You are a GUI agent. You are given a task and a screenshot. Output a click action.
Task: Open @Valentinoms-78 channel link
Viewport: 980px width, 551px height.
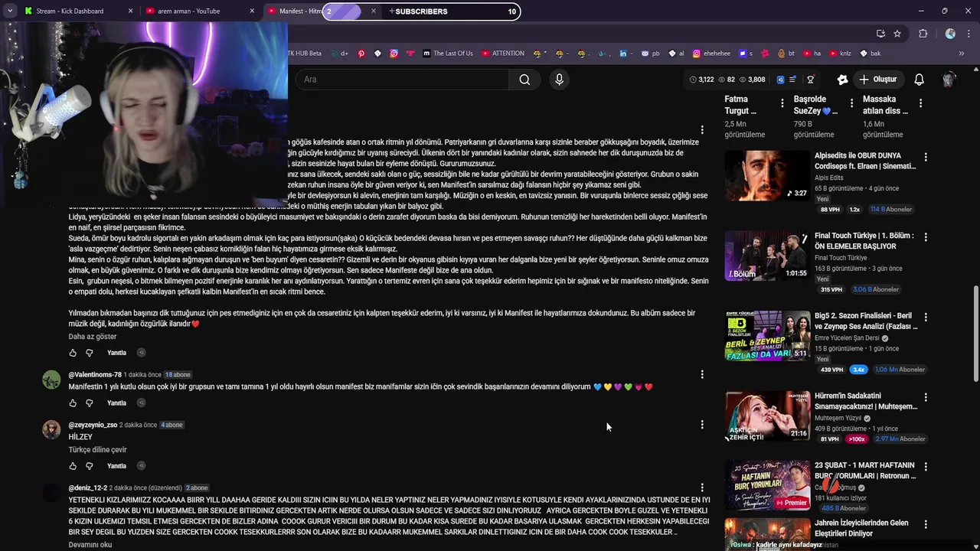[x=95, y=375]
